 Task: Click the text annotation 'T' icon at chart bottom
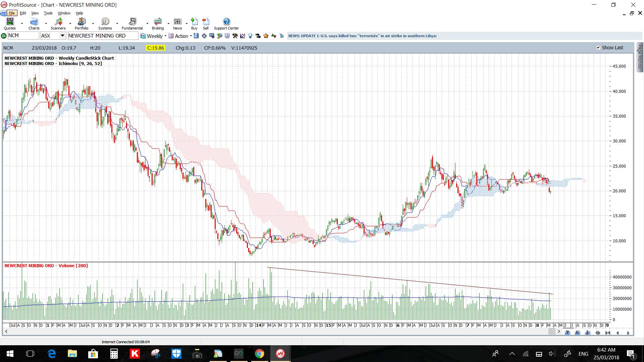click(567, 333)
